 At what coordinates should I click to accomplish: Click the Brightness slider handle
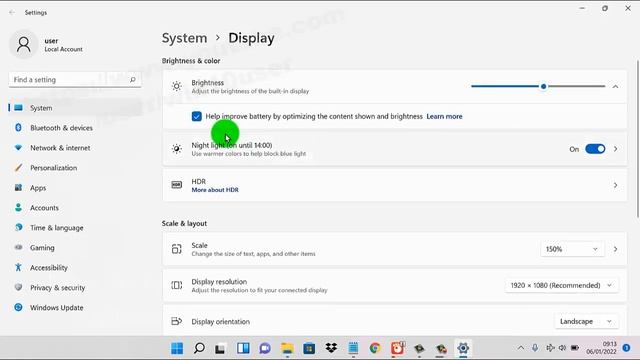point(543,87)
